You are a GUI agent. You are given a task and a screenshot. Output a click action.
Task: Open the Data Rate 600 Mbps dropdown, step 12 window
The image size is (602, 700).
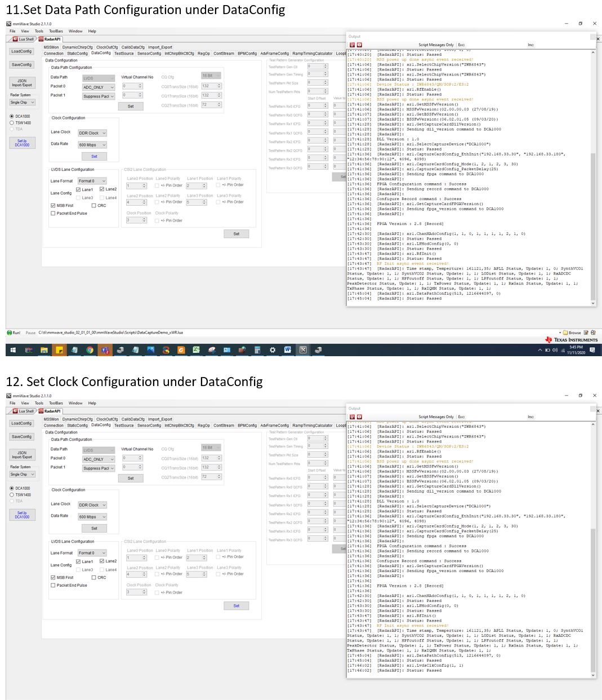92,517
